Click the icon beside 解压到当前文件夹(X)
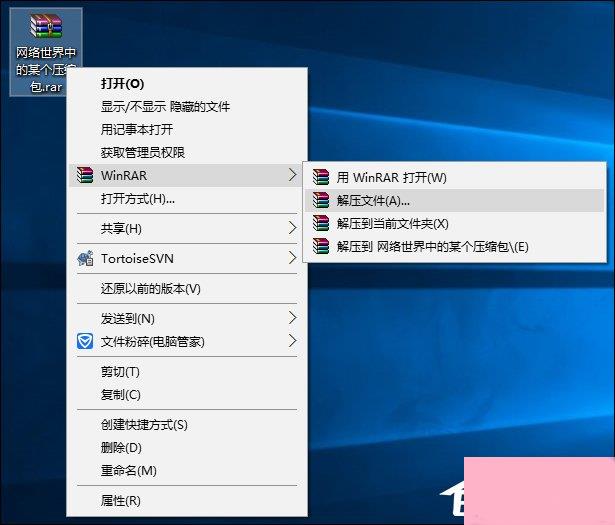The height and width of the screenshot is (525, 615). point(321,223)
